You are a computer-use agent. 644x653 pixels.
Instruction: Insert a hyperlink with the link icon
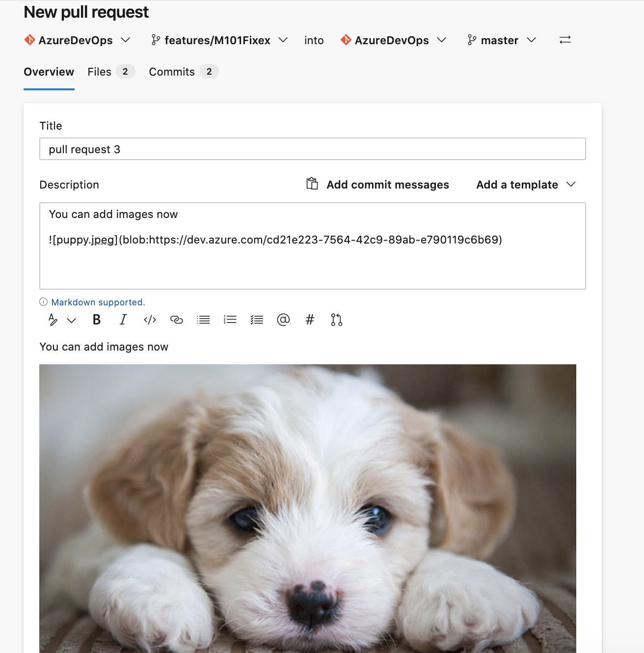[176, 320]
